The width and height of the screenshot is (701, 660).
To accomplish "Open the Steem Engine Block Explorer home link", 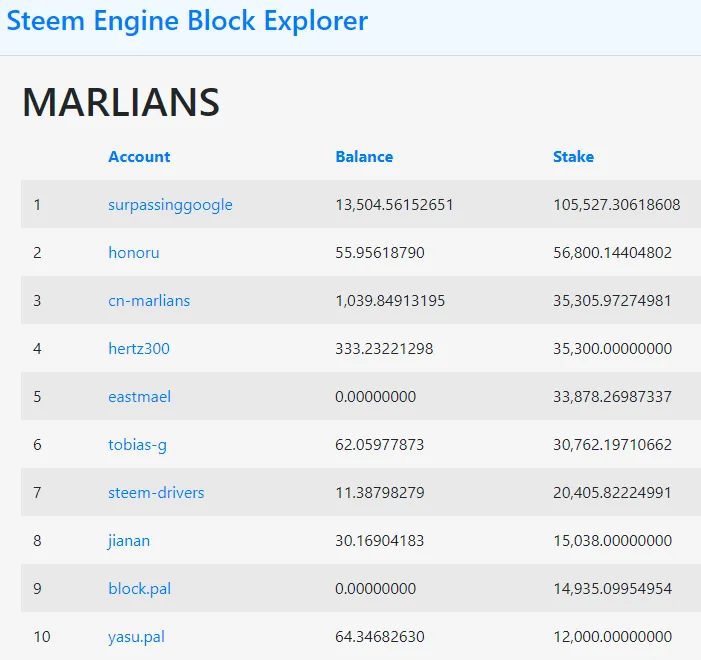I will click(x=187, y=21).
